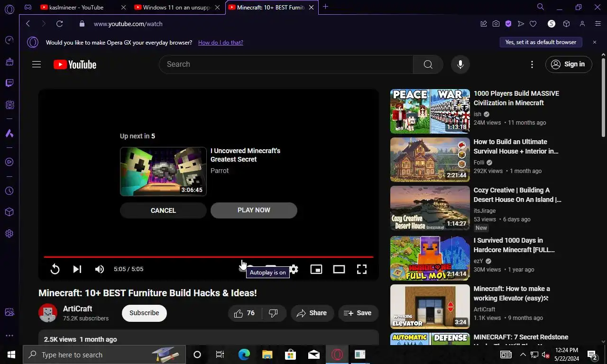Dislike this video
This screenshot has width=607, height=364.
tap(274, 313)
